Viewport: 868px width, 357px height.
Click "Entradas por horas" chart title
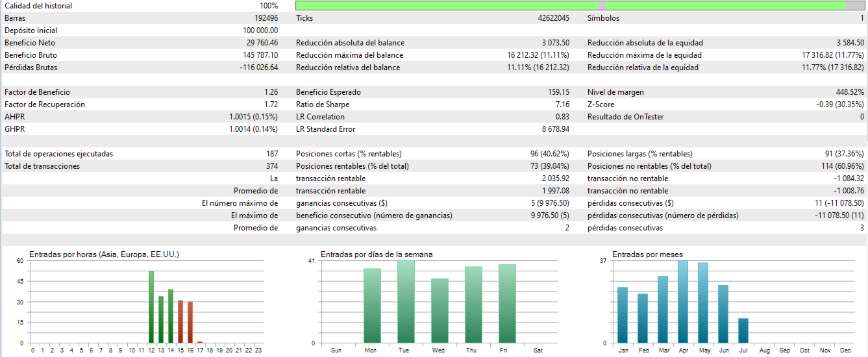(104, 254)
